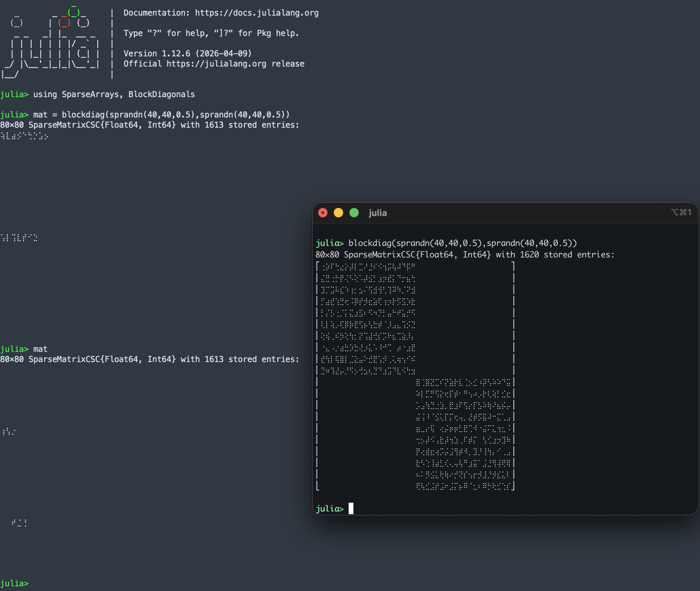The height and width of the screenshot is (591, 700).
Task: Click the bottom-left julia> prompt in main terminal
Action: click(x=14, y=583)
